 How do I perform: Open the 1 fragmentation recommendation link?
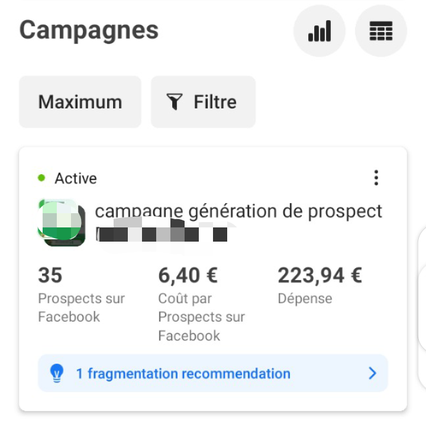tap(183, 374)
